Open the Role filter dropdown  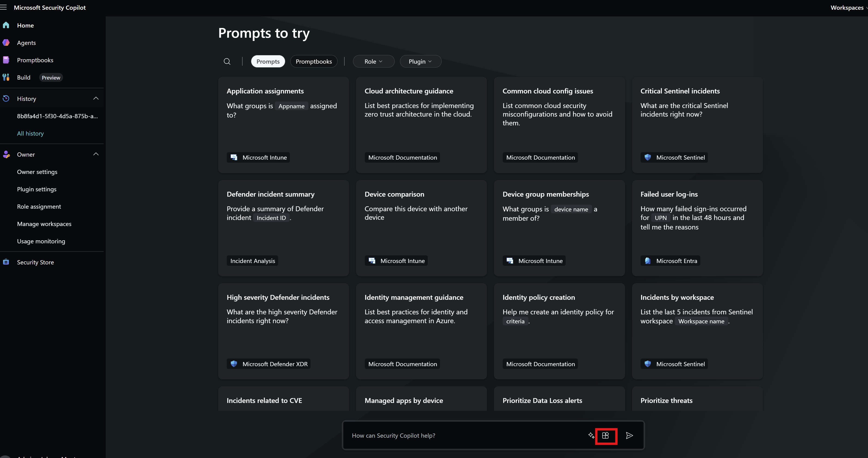coord(373,61)
